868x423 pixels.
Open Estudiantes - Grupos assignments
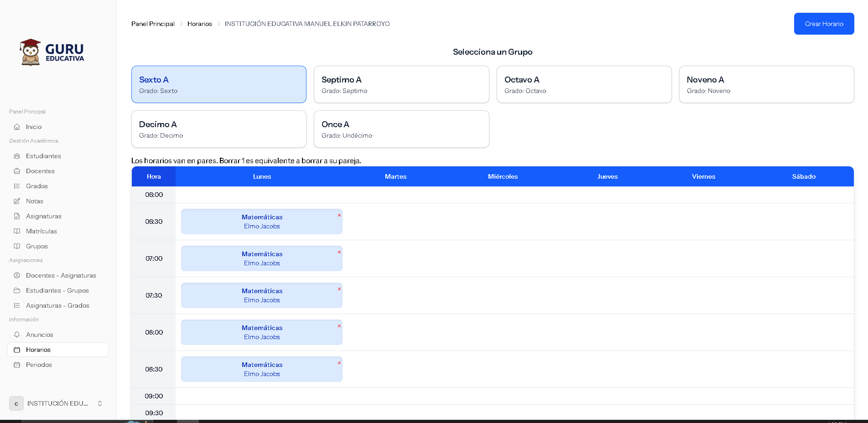(57, 290)
